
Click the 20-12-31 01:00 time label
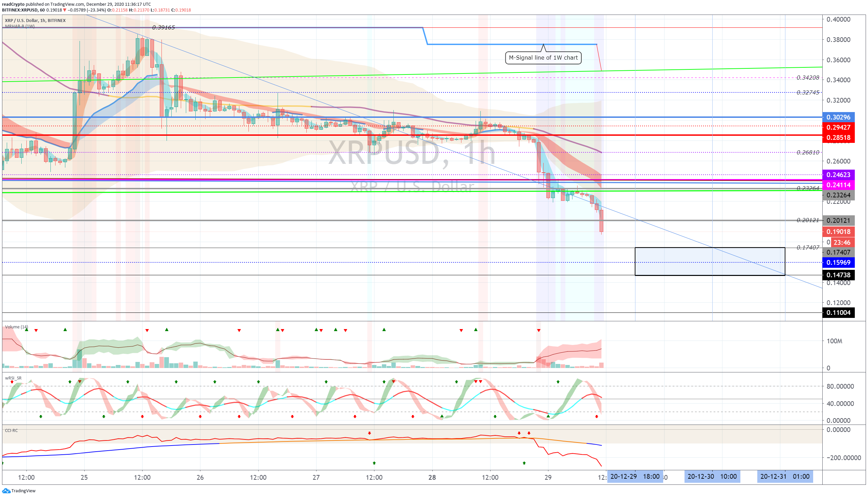785,477
